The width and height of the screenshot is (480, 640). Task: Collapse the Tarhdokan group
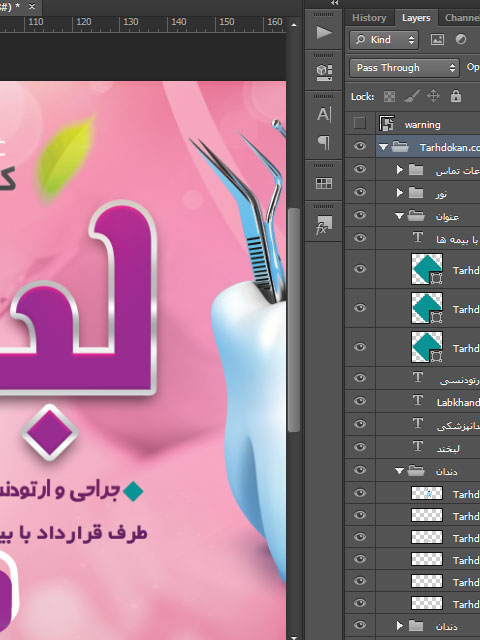pos(383,147)
